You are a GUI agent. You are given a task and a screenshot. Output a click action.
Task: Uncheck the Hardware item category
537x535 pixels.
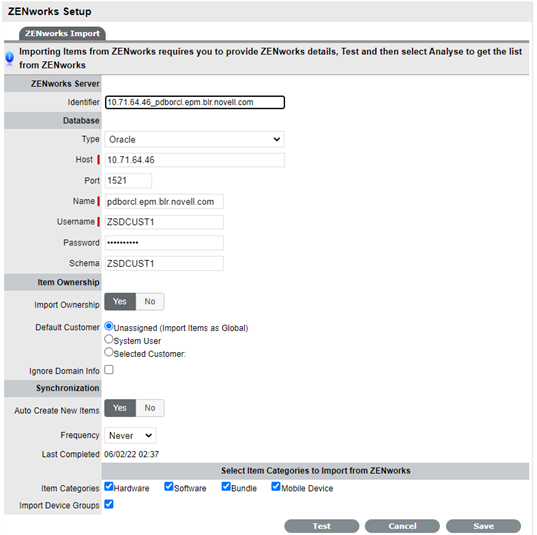pyautogui.click(x=109, y=486)
